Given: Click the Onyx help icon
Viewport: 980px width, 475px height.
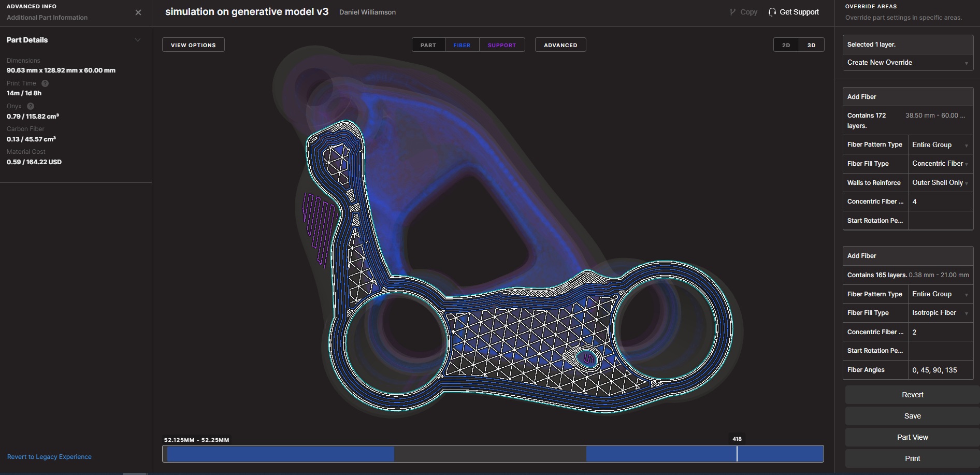Looking at the screenshot, I should pos(31,106).
